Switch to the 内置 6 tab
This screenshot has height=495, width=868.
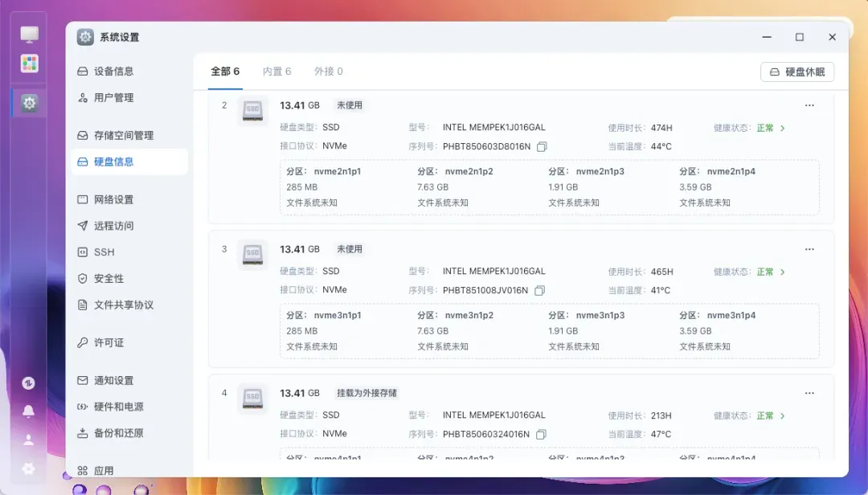pyautogui.click(x=276, y=72)
